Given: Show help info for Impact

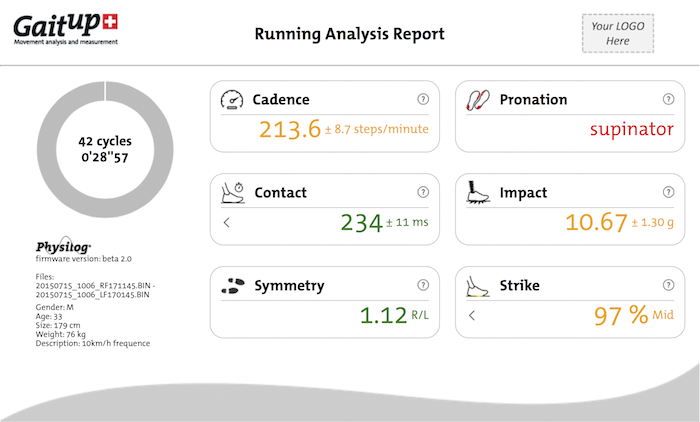Looking at the screenshot, I should coord(668,192).
